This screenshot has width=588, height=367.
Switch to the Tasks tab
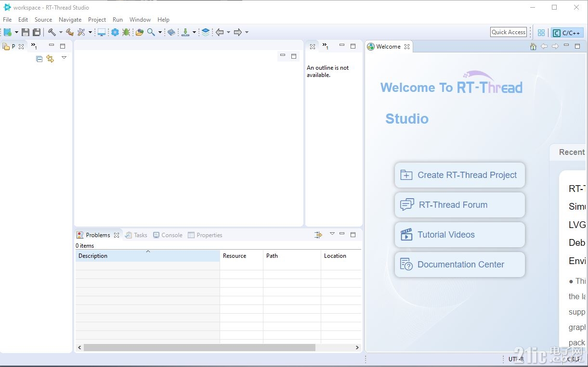point(136,235)
